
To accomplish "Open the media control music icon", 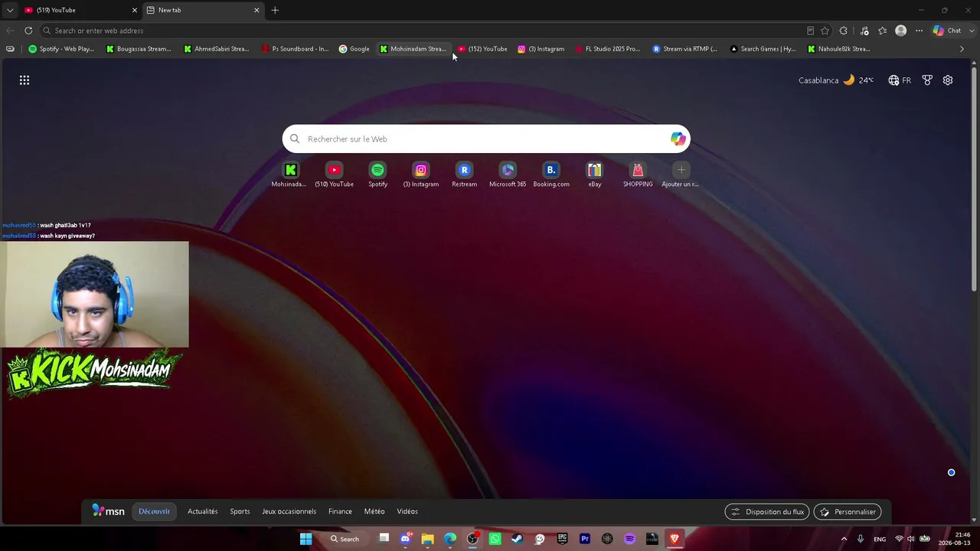I will [864, 31].
